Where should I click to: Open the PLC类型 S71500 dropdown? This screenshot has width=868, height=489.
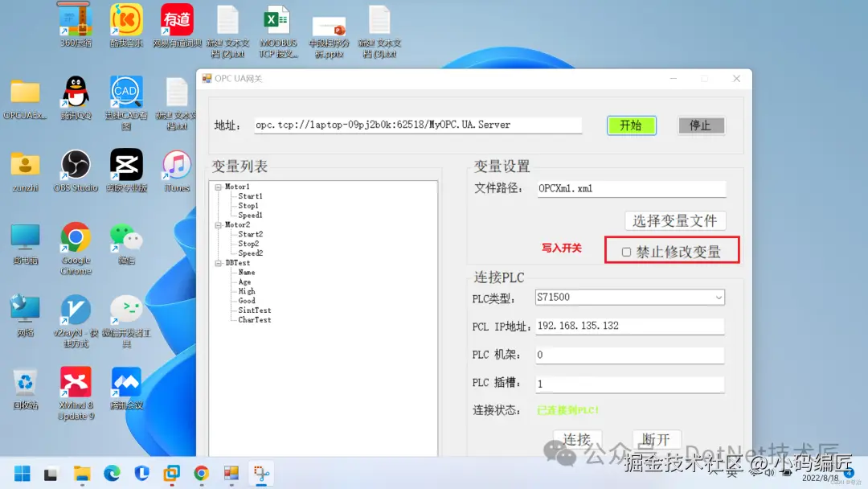630,298
